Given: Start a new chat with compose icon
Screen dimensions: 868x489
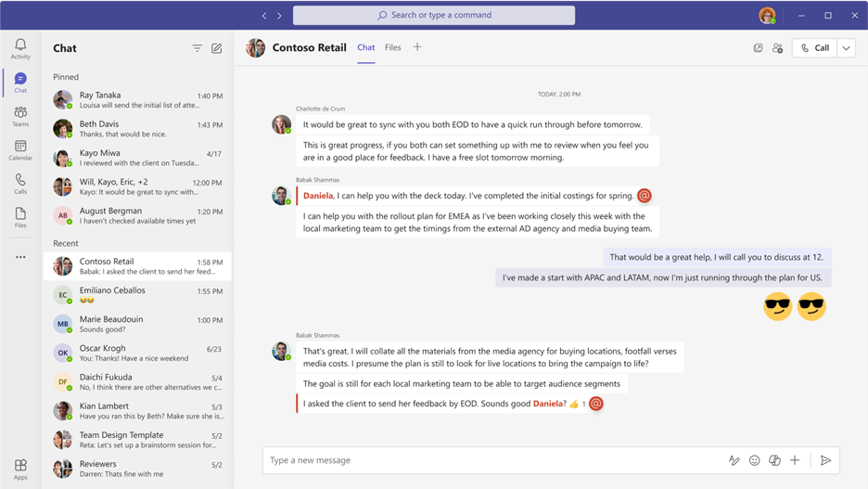Looking at the screenshot, I should pyautogui.click(x=216, y=48).
